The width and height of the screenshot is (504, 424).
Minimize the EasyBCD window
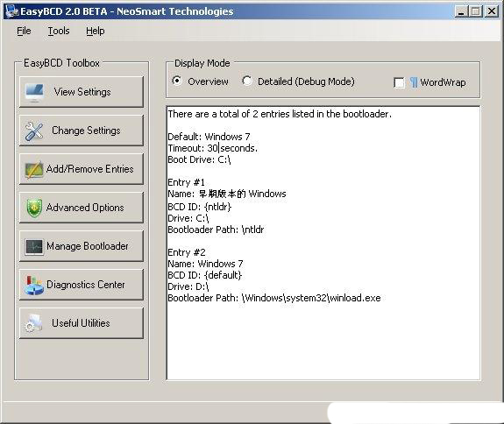461,11
